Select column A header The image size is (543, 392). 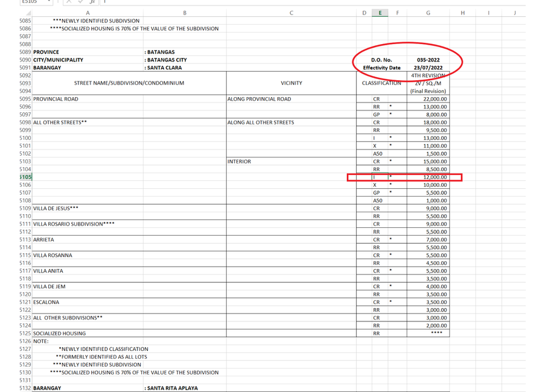click(87, 13)
